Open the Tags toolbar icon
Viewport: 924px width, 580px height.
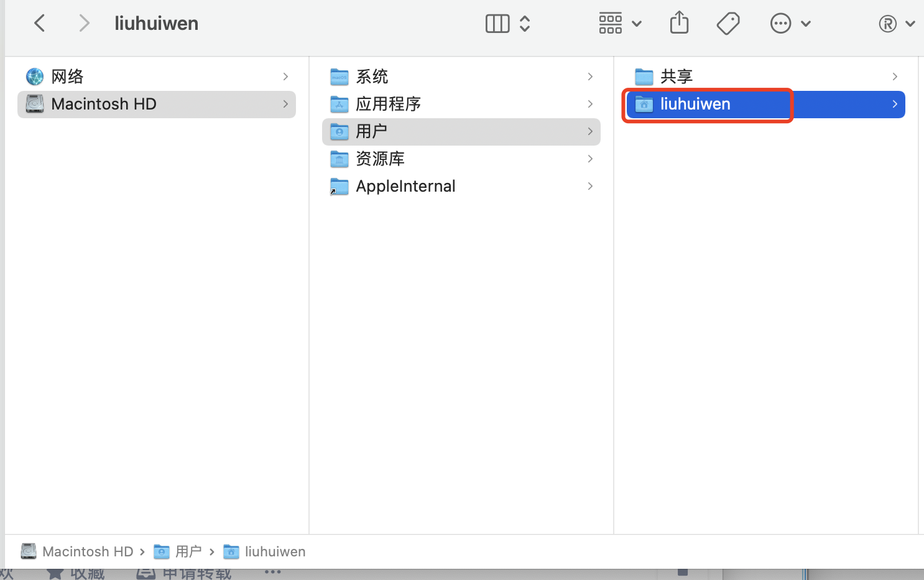728,24
